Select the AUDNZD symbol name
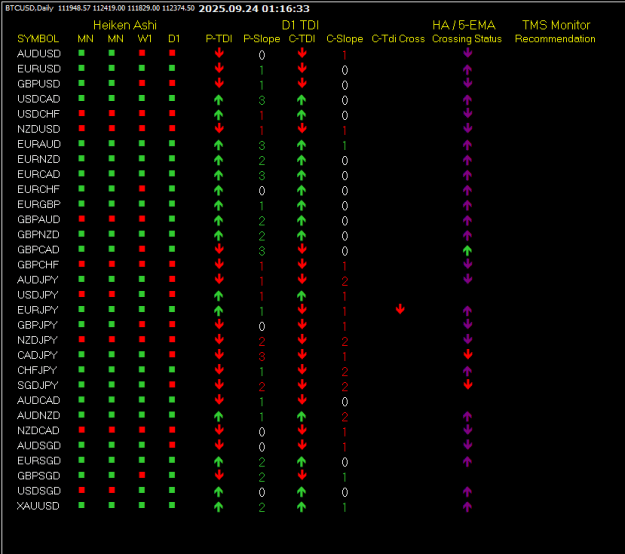The height and width of the screenshot is (554, 625). [x=39, y=416]
